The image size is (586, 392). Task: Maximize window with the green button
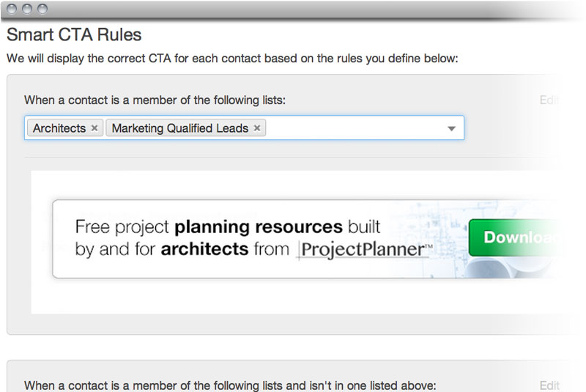[42, 9]
